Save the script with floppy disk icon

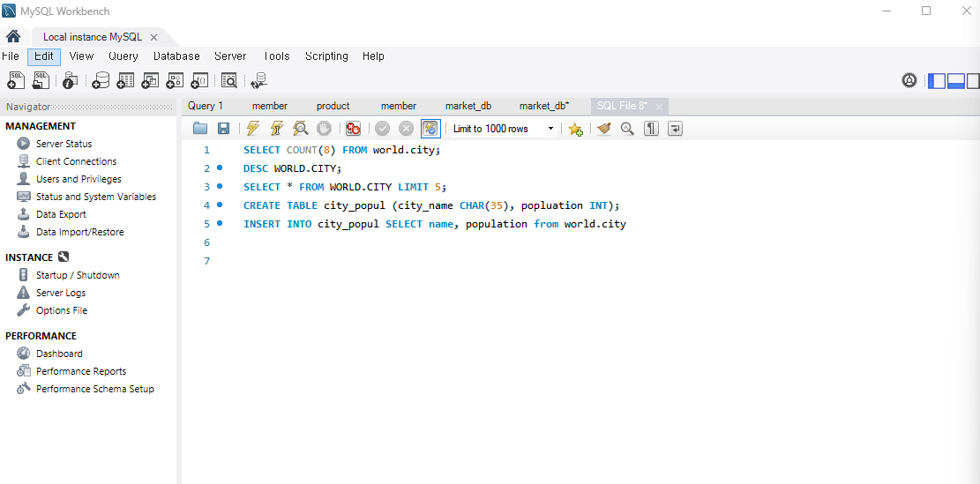pyautogui.click(x=223, y=129)
